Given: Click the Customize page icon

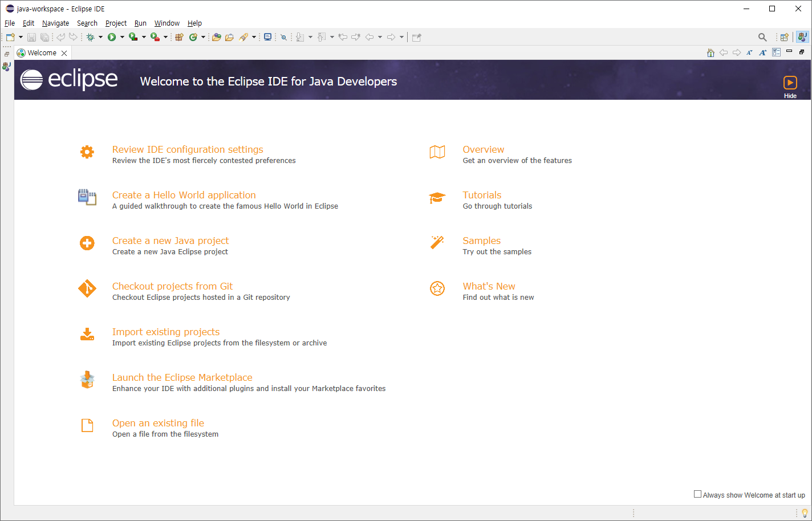Looking at the screenshot, I should [x=776, y=52].
